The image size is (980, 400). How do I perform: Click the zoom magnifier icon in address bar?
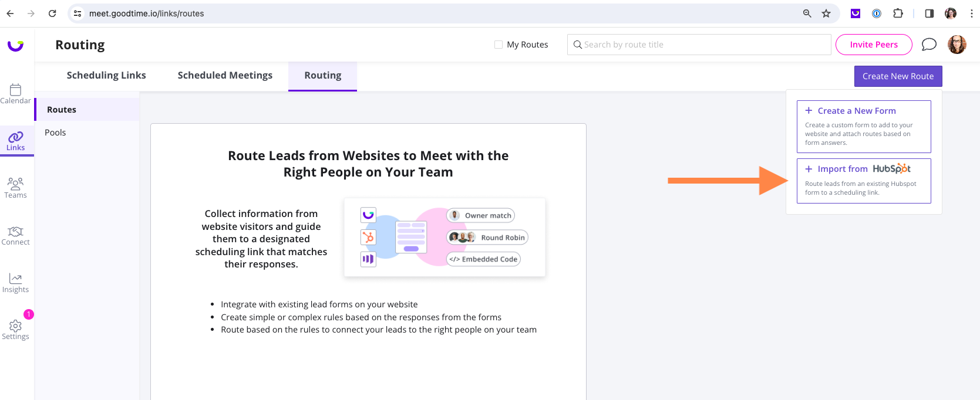pyautogui.click(x=807, y=13)
